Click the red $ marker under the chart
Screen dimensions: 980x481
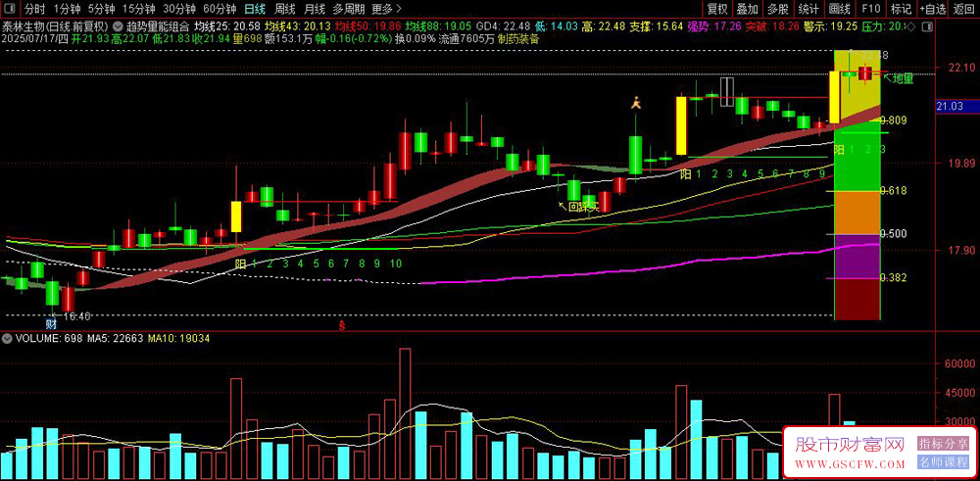coord(341,325)
